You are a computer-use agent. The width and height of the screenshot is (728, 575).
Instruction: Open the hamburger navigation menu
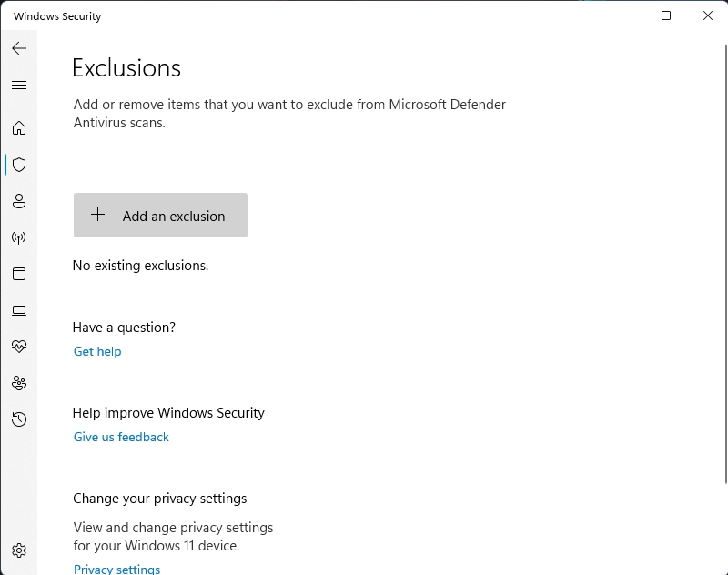[19, 85]
